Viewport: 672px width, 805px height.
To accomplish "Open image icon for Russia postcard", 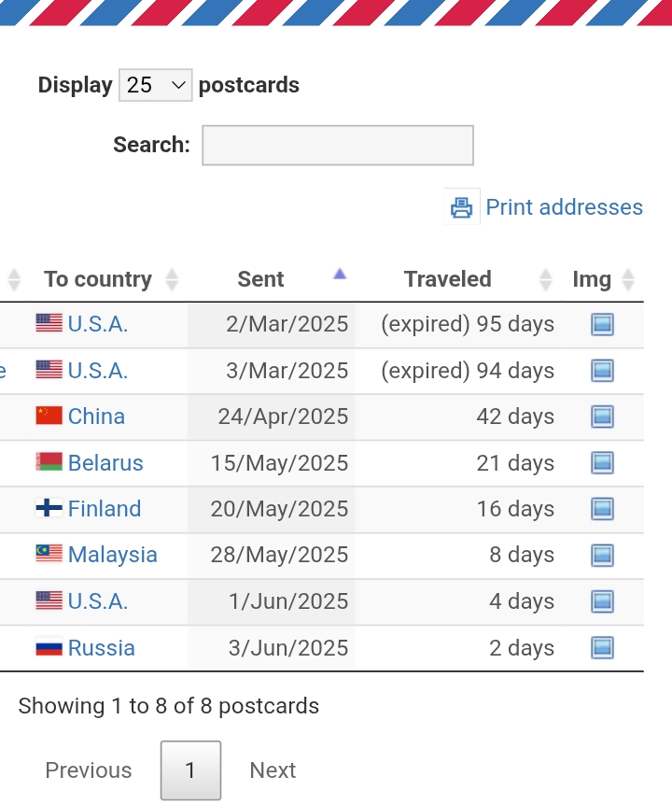I will [x=602, y=647].
